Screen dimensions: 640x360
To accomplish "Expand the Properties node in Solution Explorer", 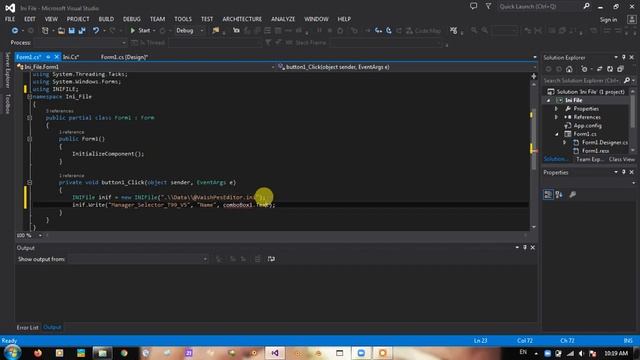I will (x=556, y=109).
